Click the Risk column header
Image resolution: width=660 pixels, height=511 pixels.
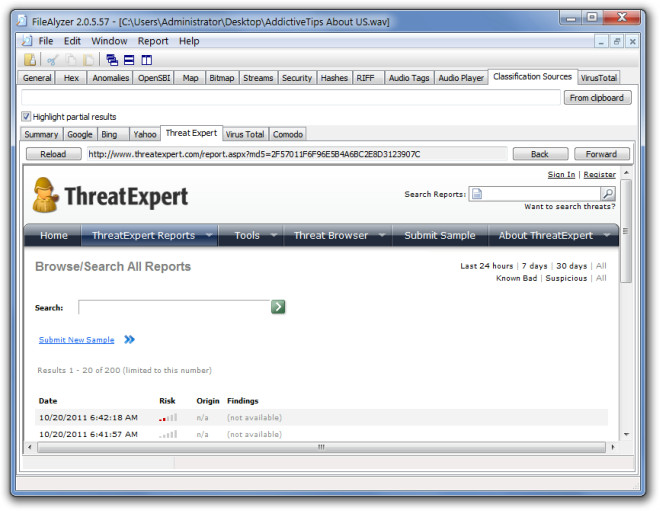(167, 401)
